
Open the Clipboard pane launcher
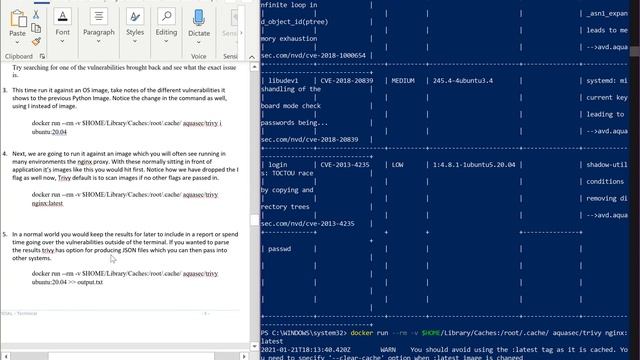click(42, 56)
